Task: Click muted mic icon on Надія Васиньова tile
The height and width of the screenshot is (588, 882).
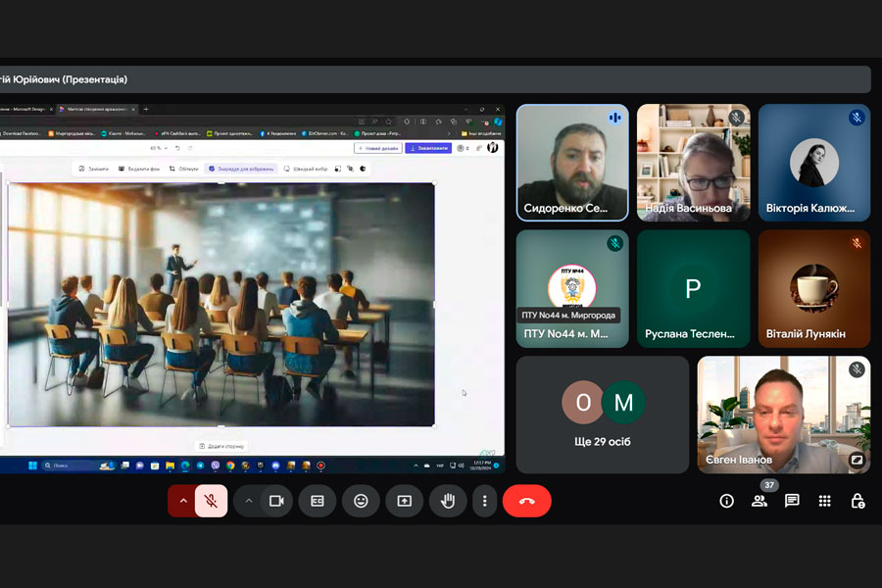Action: pos(736,118)
